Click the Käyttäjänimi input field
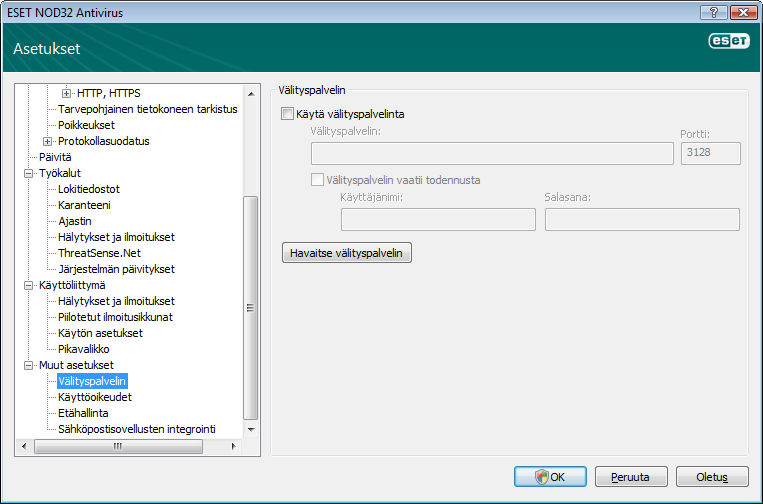The width and height of the screenshot is (763, 504). click(438, 220)
